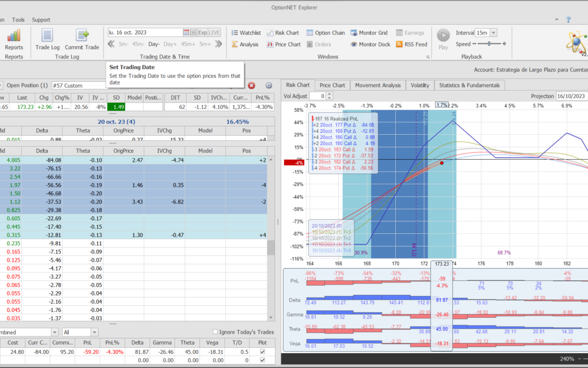The width and height of the screenshot is (588, 368).
Task: Expand the Combined dropdown arrow
Action: (x=54, y=331)
